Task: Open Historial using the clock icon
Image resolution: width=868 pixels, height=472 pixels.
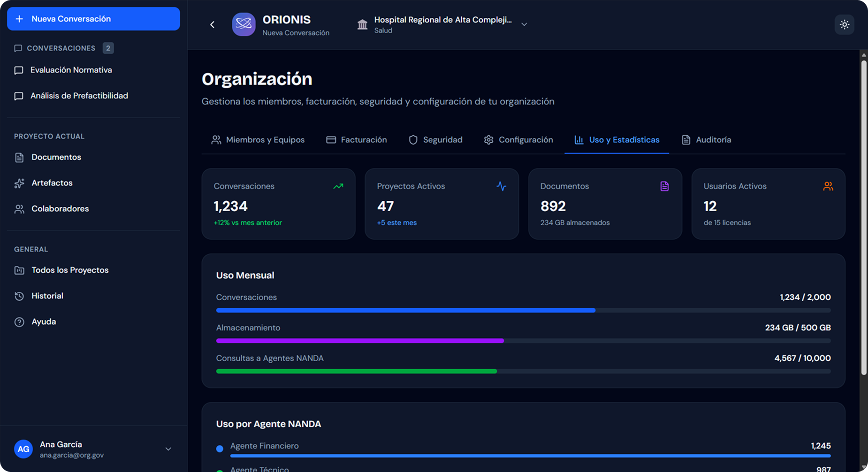Action: 19,296
